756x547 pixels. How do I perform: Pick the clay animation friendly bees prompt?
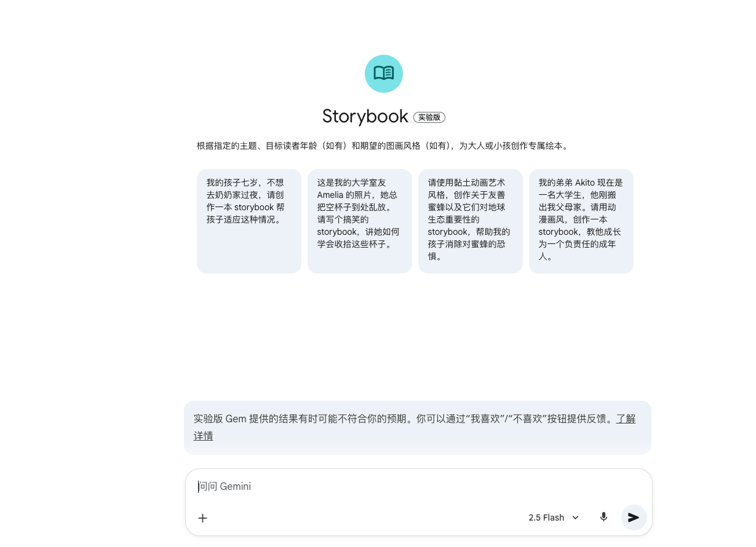pyautogui.click(x=470, y=221)
